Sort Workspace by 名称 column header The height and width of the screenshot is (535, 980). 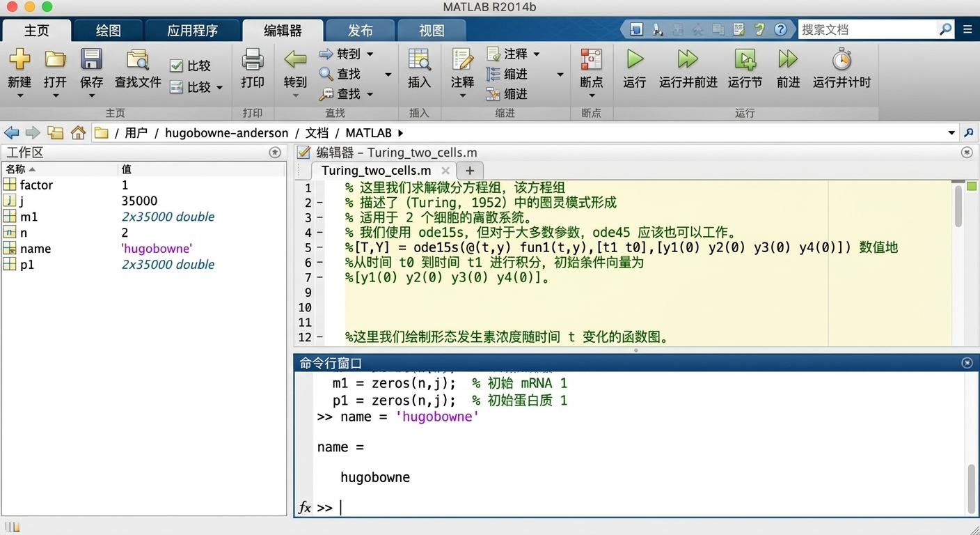[59, 169]
